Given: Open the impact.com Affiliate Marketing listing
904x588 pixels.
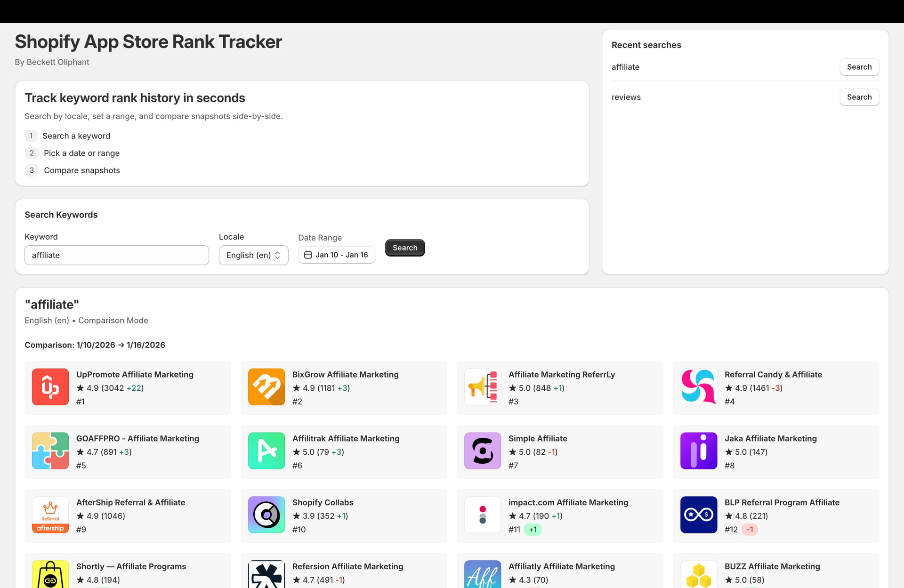Looking at the screenshot, I should [568, 502].
